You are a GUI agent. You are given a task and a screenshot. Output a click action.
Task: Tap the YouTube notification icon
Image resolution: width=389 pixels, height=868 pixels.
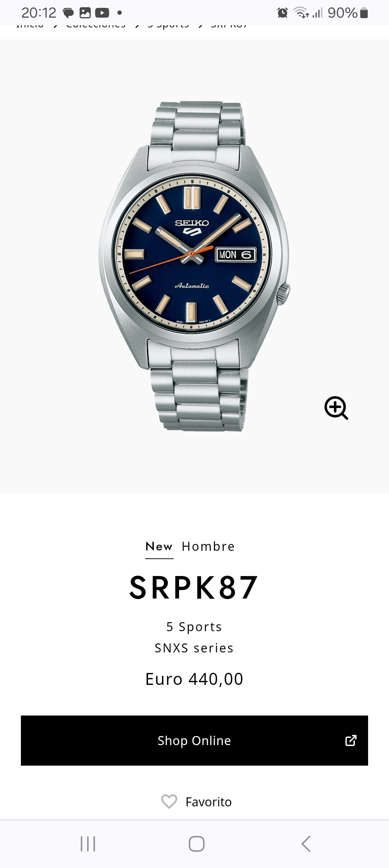coord(102,13)
